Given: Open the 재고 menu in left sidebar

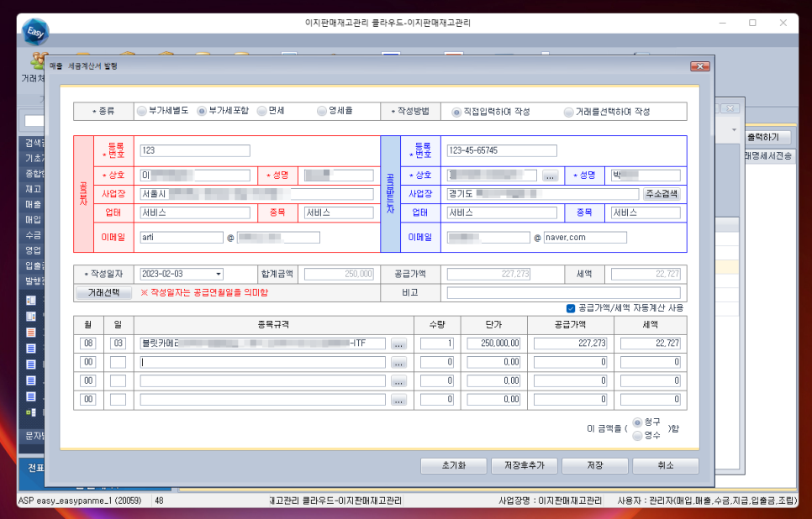Looking at the screenshot, I should (32, 189).
